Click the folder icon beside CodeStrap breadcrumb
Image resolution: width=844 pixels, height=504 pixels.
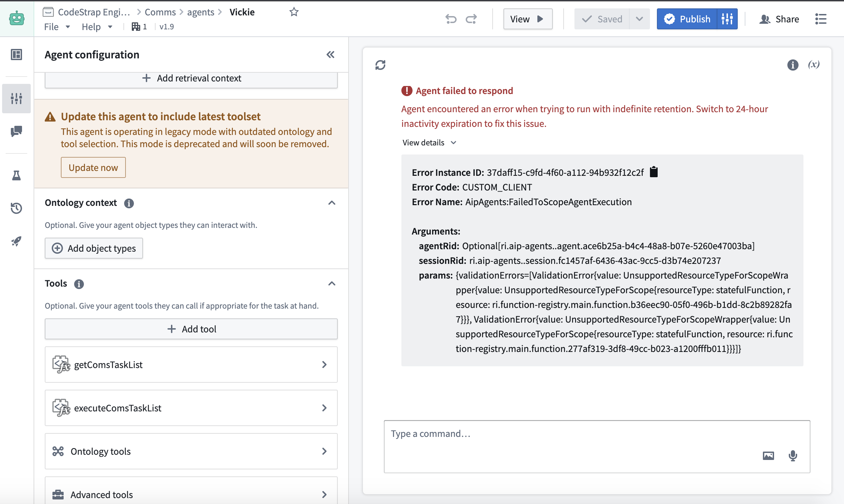pyautogui.click(x=48, y=12)
